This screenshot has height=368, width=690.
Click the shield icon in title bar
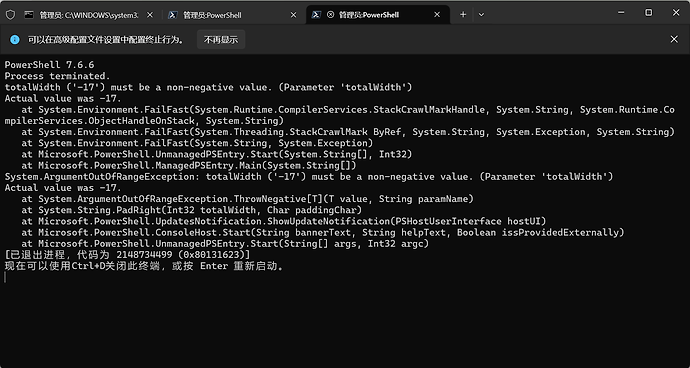pyautogui.click(x=10, y=15)
